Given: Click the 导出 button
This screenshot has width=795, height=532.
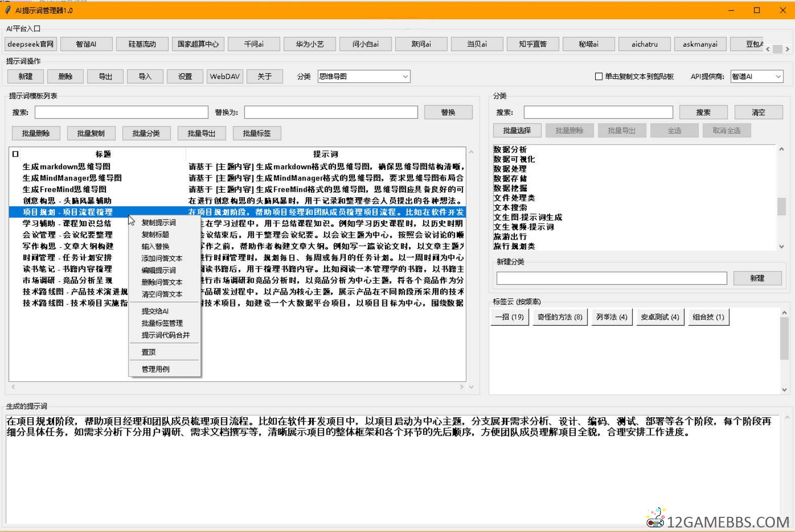Looking at the screenshot, I should [105, 76].
